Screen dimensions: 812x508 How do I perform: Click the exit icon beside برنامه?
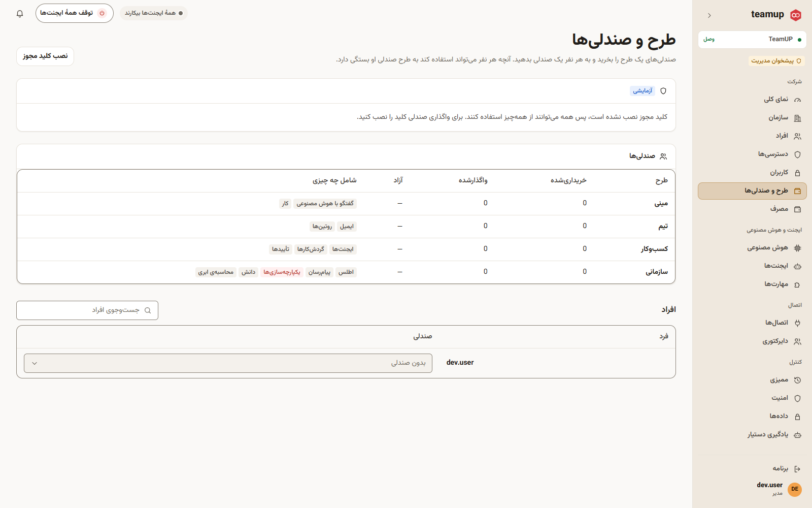tap(797, 469)
